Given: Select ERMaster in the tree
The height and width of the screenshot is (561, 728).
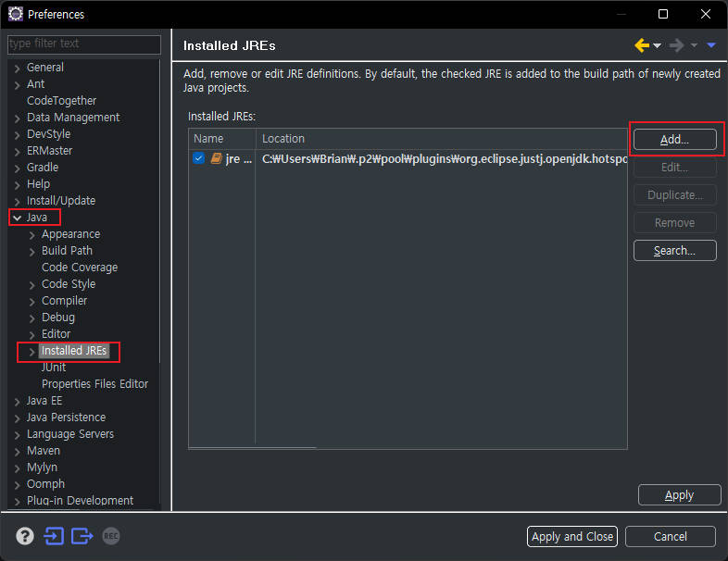Looking at the screenshot, I should point(49,151).
